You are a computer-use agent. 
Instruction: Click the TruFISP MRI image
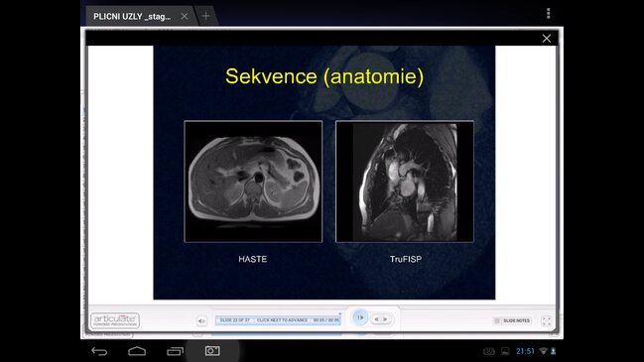coord(405,181)
